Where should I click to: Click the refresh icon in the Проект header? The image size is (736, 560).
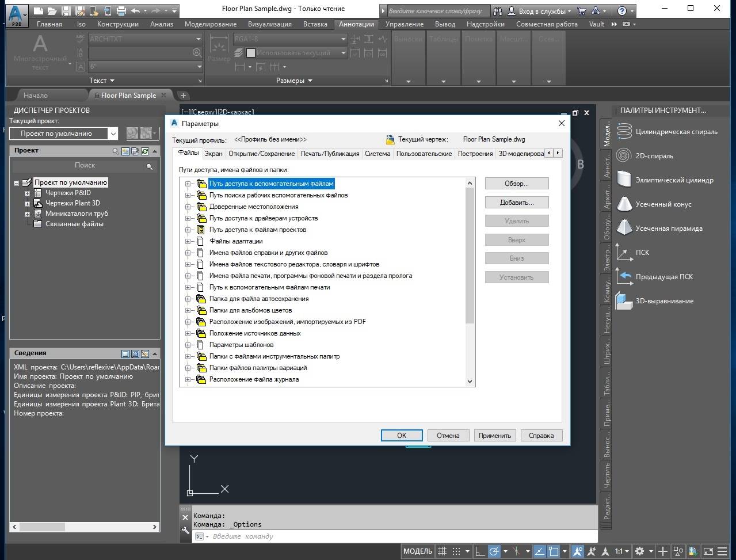(145, 151)
